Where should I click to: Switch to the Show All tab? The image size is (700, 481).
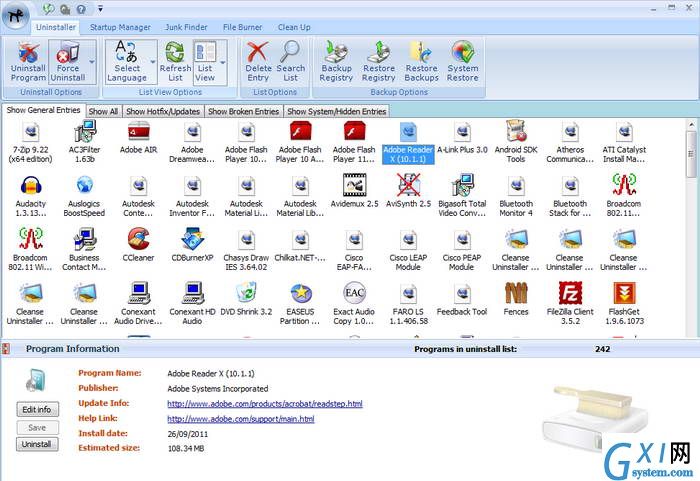(103, 111)
